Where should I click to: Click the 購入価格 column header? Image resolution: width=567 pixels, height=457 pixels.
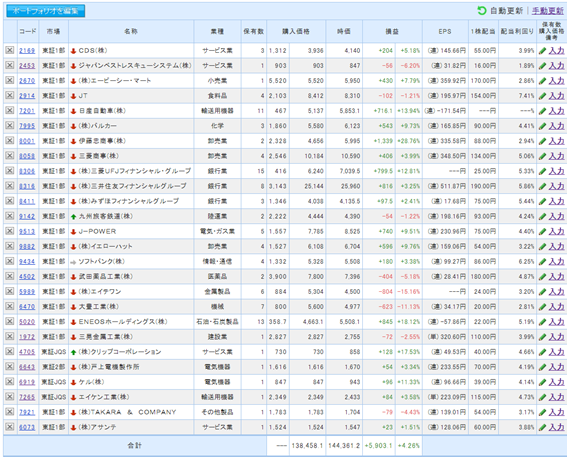pos(296,31)
